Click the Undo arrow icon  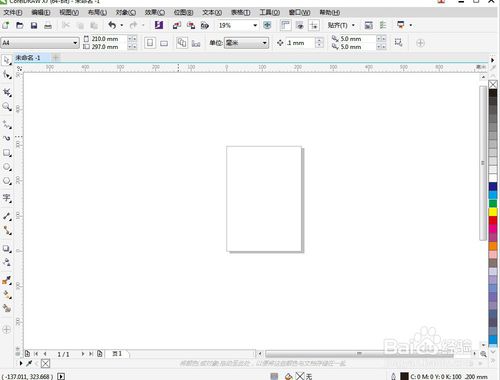tap(112, 25)
